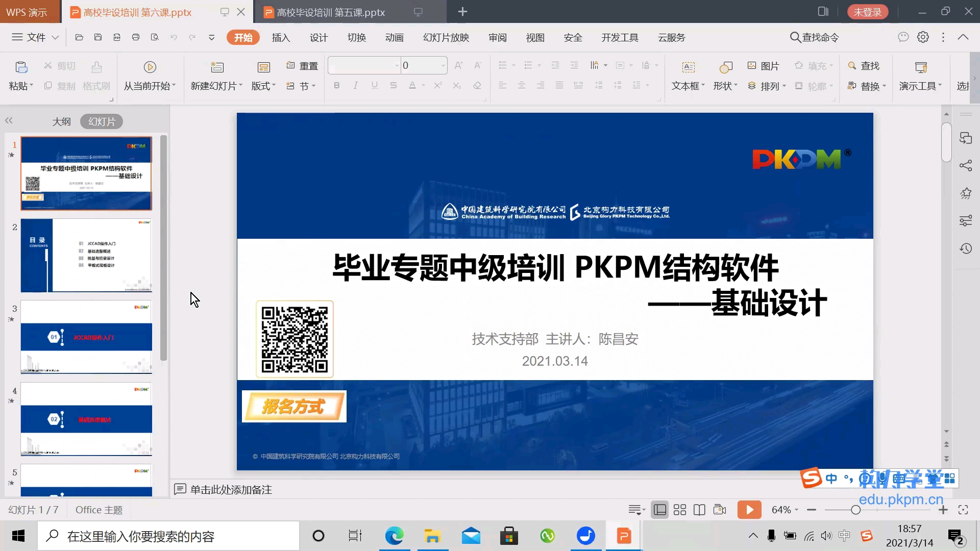
Task: Click the slide layout icon
Action: coord(263,67)
